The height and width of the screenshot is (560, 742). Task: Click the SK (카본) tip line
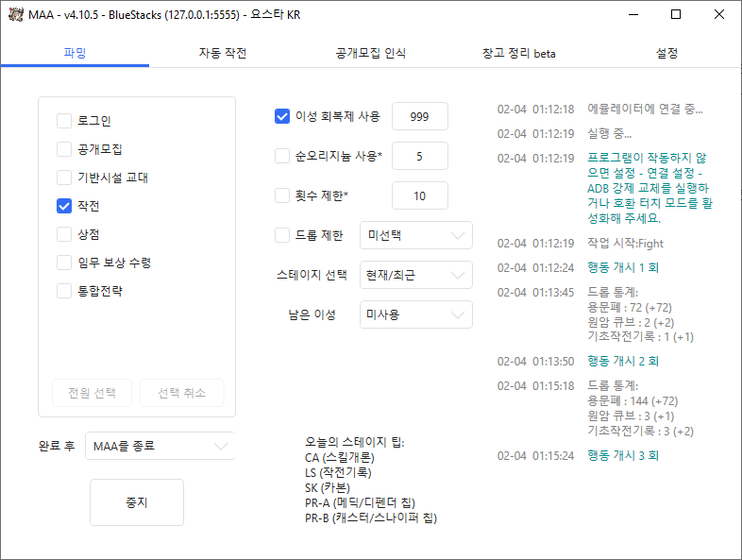tap(328, 488)
